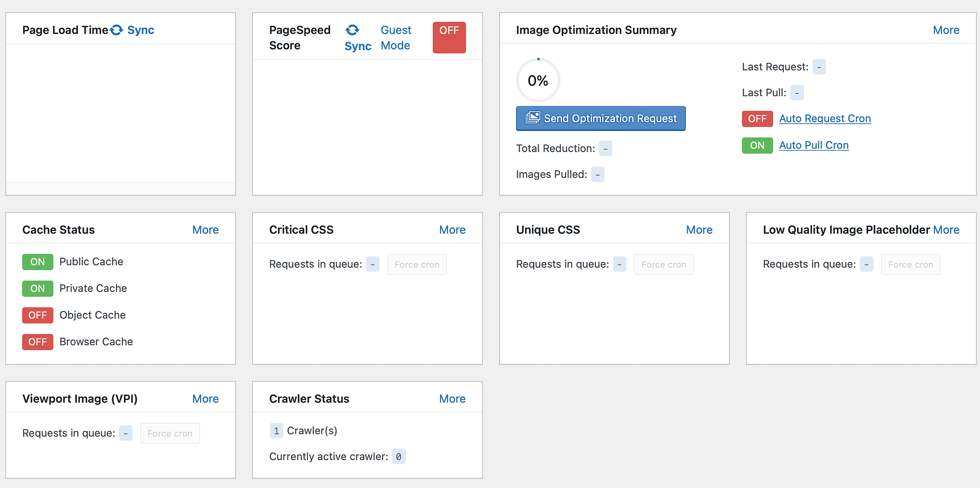Open the Auto Request Cron link
Screen dimensions: 980x488
click(825, 119)
